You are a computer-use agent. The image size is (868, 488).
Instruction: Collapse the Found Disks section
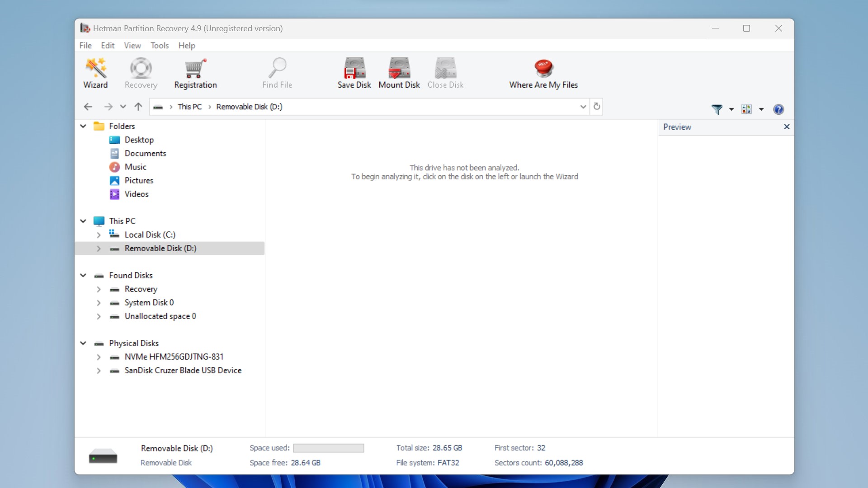coord(83,275)
